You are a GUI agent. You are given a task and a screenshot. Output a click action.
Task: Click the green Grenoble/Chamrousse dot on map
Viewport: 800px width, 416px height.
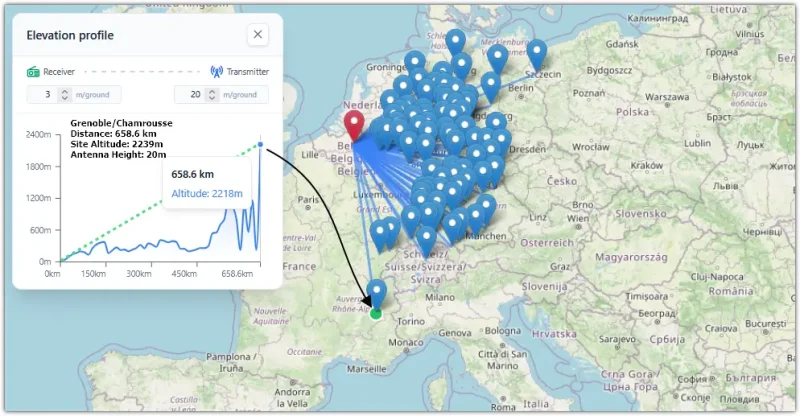[x=376, y=313]
